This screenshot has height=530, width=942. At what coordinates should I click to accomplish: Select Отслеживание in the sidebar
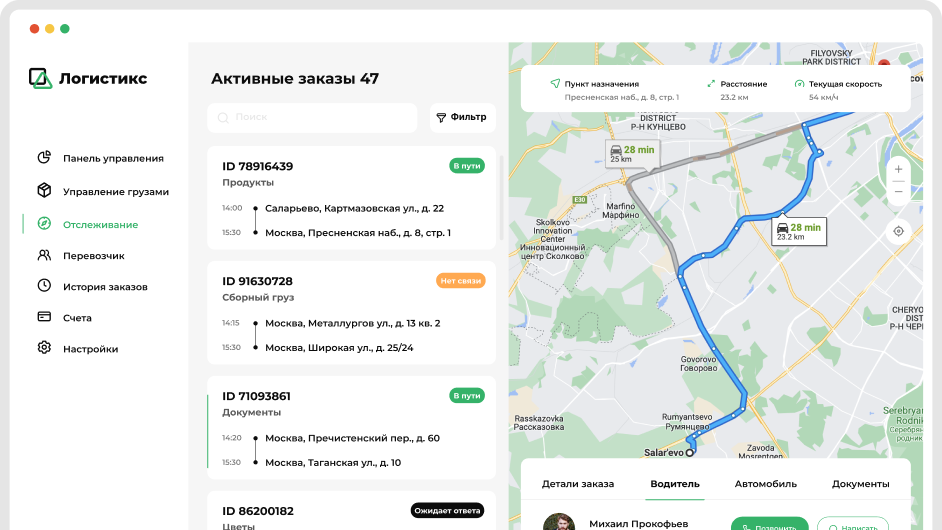(100, 224)
